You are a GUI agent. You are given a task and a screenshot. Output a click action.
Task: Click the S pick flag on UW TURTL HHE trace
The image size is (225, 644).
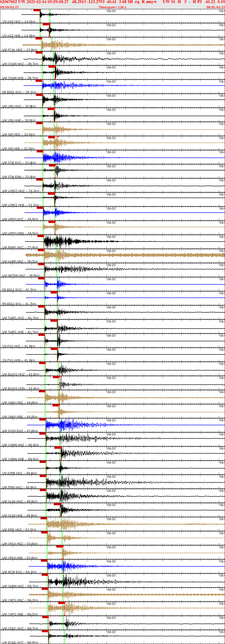pos(54,321)
